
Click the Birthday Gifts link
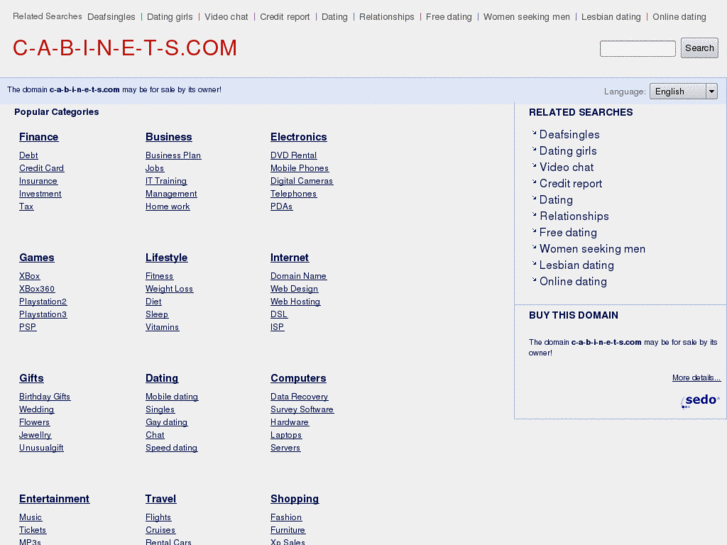[45, 397]
